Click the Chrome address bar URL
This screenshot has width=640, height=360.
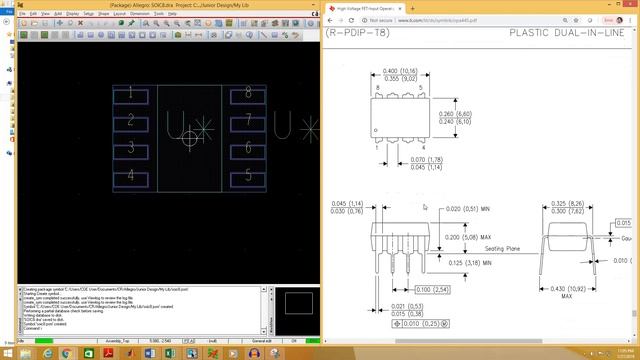coord(437,20)
